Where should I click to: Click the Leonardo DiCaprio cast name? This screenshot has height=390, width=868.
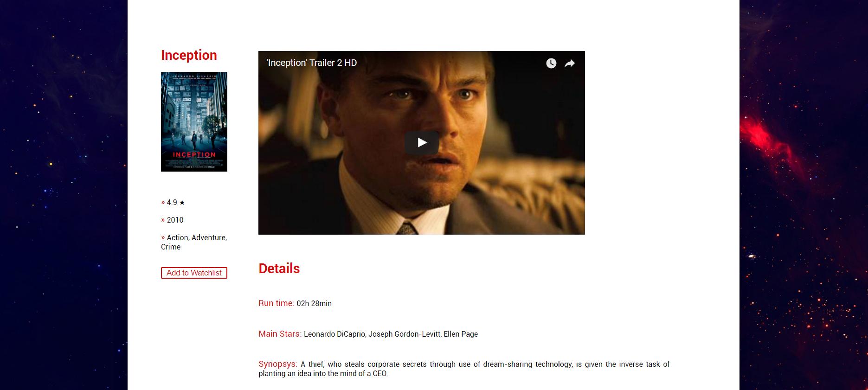click(334, 334)
